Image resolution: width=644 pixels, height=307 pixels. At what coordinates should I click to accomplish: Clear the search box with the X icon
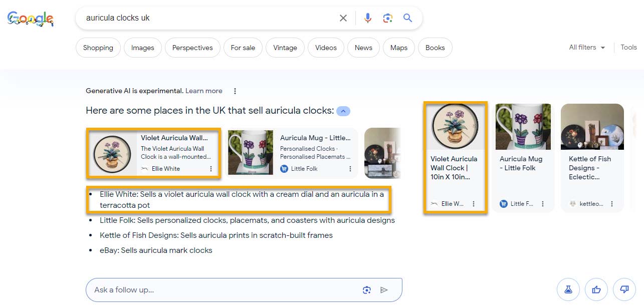(x=343, y=18)
